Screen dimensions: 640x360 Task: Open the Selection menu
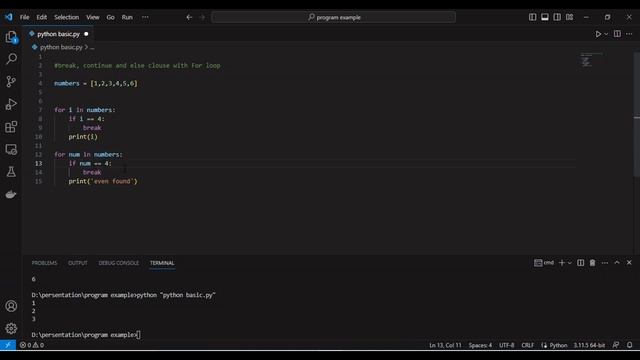click(67, 17)
